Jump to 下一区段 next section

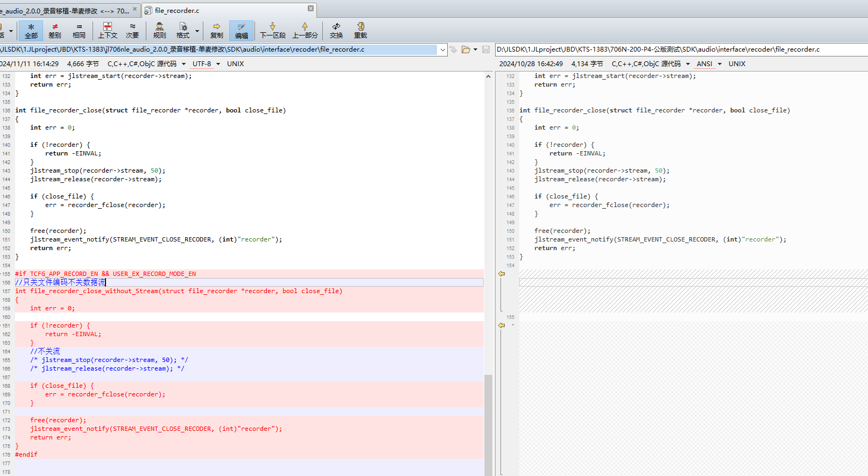click(272, 31)
